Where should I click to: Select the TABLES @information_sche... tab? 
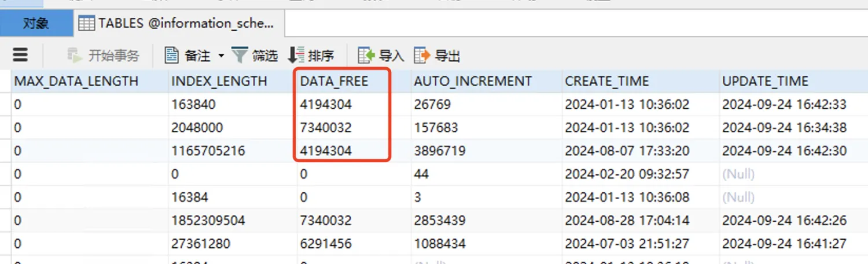click(x=179, y=23)
